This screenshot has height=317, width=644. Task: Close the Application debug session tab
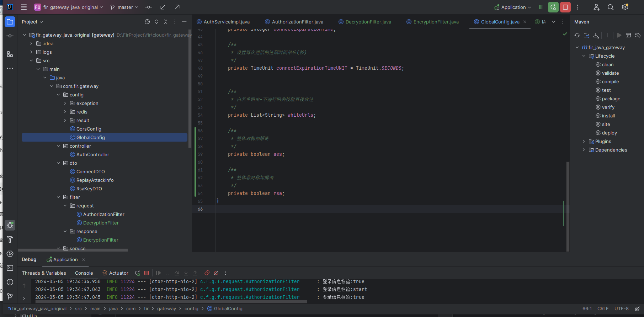click(84, 260)
